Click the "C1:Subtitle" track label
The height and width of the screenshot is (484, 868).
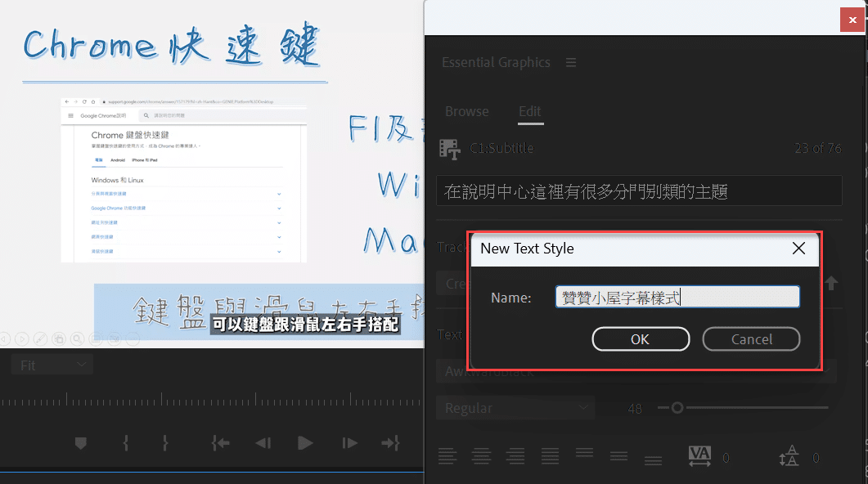coord(501,148)
